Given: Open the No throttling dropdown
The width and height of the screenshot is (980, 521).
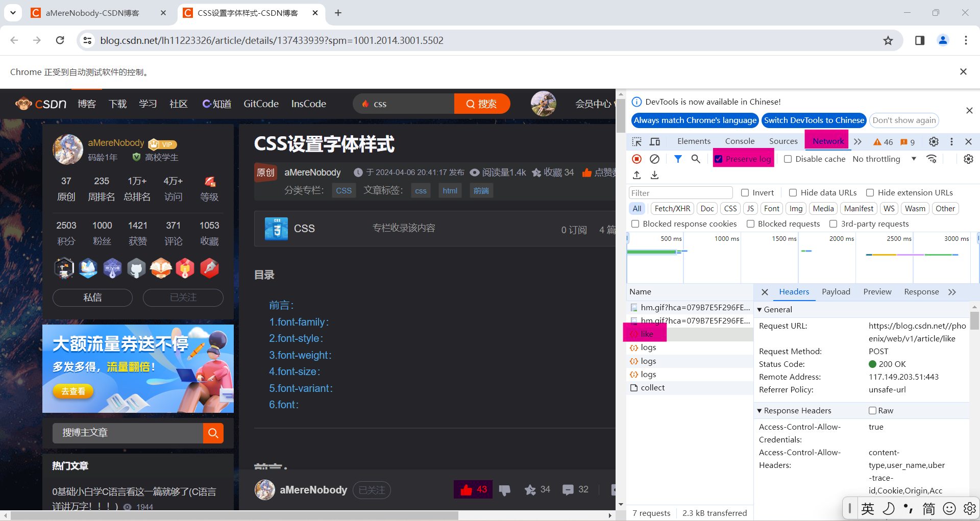Looking at the screenshot, I should pyautogui.click(x=885, y=159).
